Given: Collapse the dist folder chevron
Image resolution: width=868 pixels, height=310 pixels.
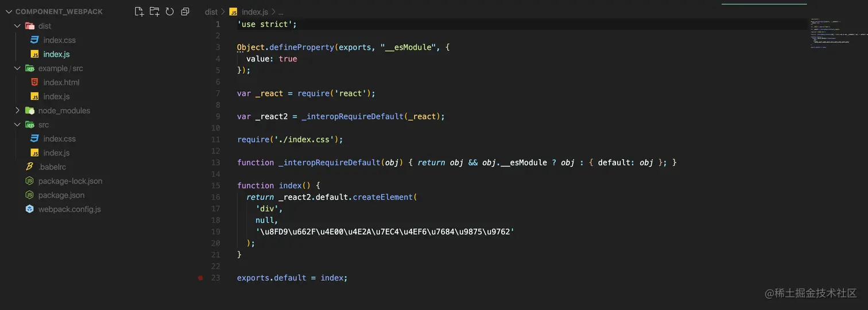Looking at the screenshot, I should pyautogui.click(x=17, y=26).
